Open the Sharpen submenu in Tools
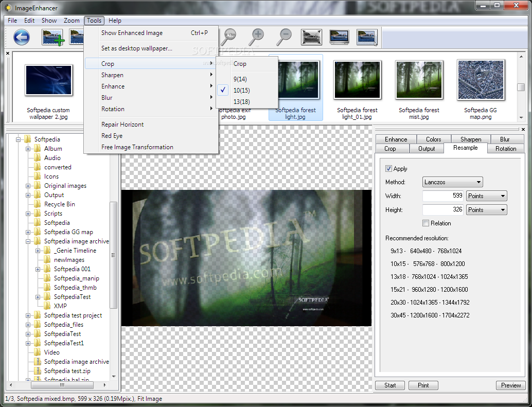532x407 pixels. 151,75
